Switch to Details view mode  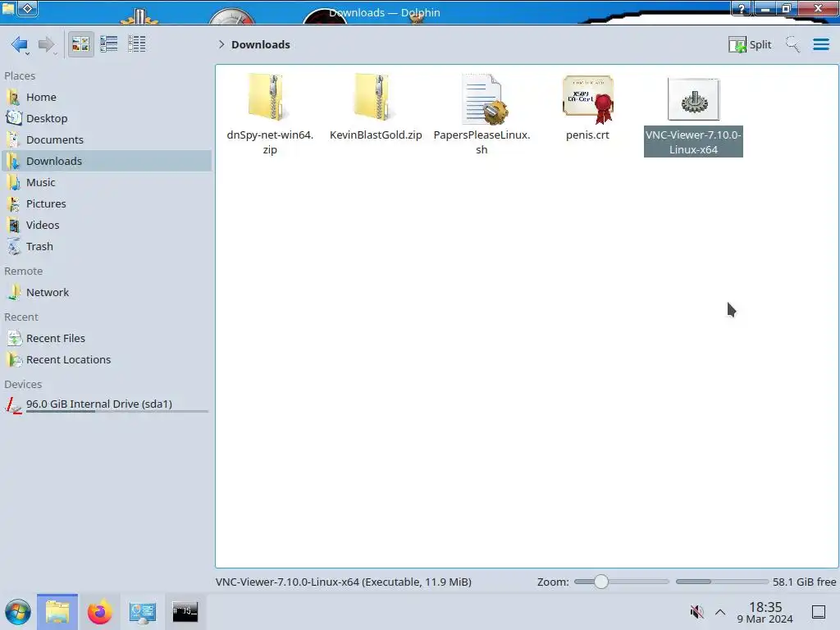coord(137,44)
